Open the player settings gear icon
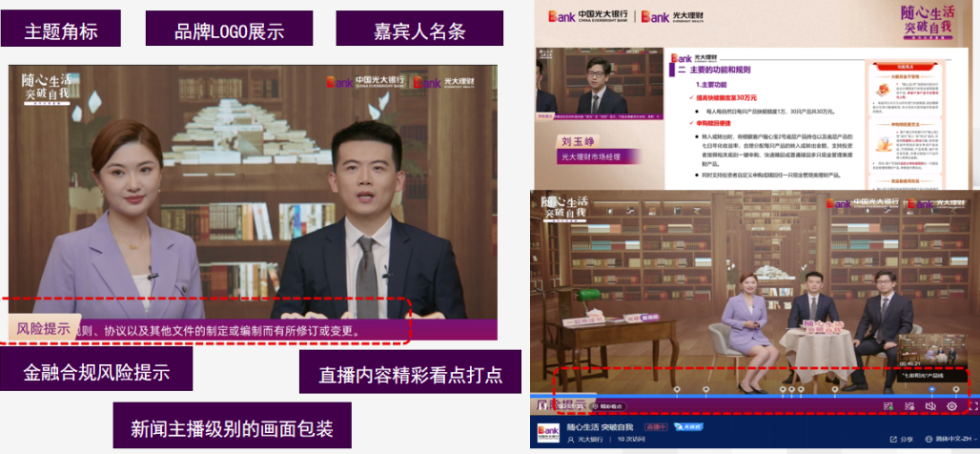Image resolution: width=980 pixels, height=454 pixels. click(x=952, y=406)
